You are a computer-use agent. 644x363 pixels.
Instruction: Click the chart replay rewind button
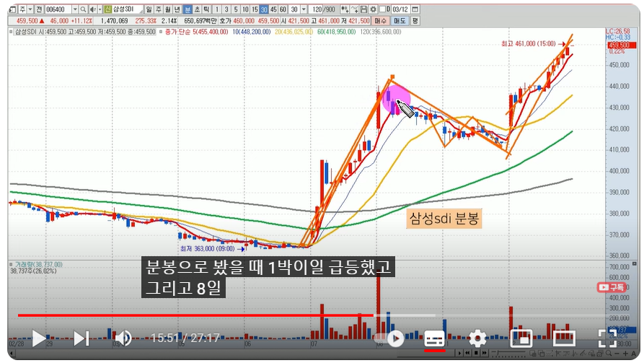pos(467,353)
